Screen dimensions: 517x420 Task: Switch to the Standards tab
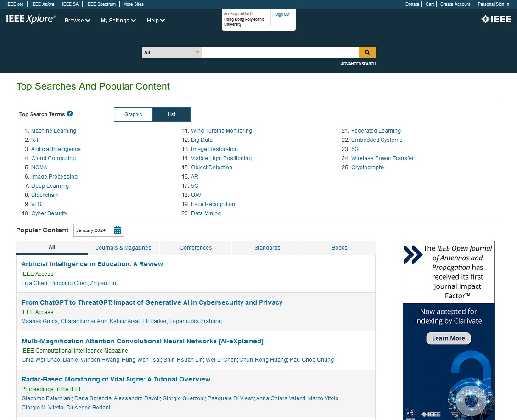pyautogui.click(x=267, y=248)
